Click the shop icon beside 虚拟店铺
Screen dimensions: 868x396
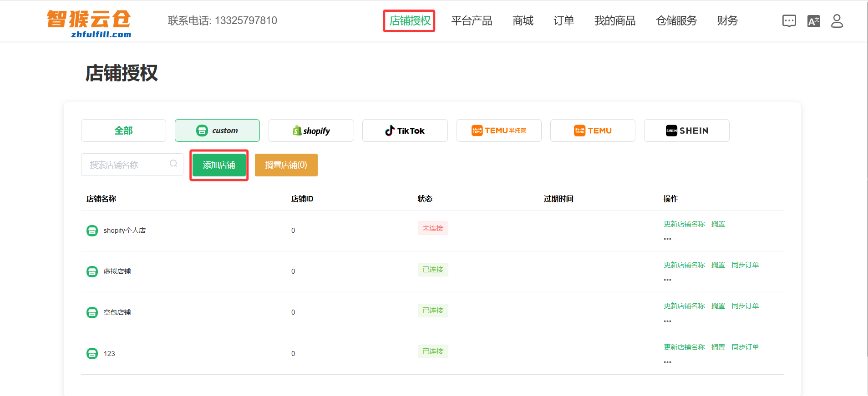pos(92,271)
